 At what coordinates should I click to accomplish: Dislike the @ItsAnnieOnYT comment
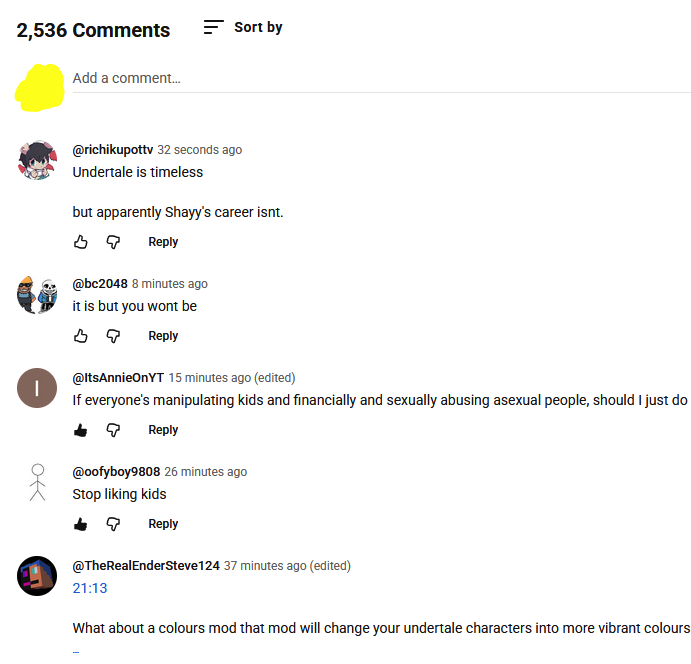pyautogui.click(x=113, y=430)
